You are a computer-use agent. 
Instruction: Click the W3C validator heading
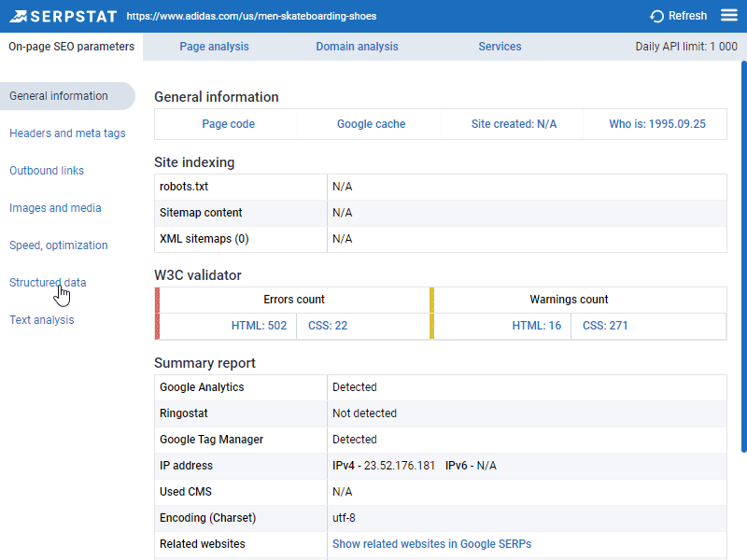pyautogui.click(x=198, y=275)
